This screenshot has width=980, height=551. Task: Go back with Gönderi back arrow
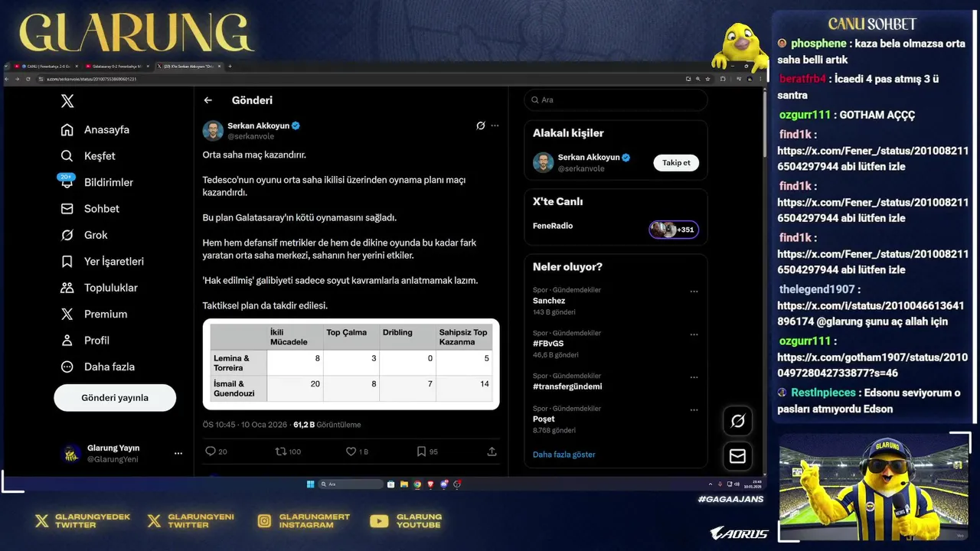[207, 100]
